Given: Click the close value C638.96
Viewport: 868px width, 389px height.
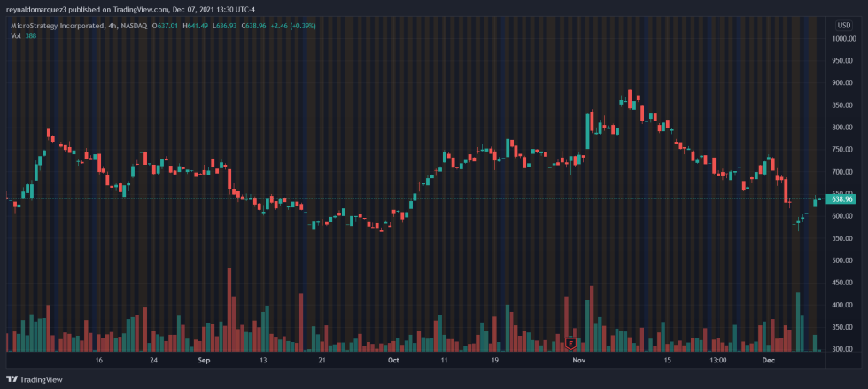Looking at the screenshot, I should click(x=255, y=26).
